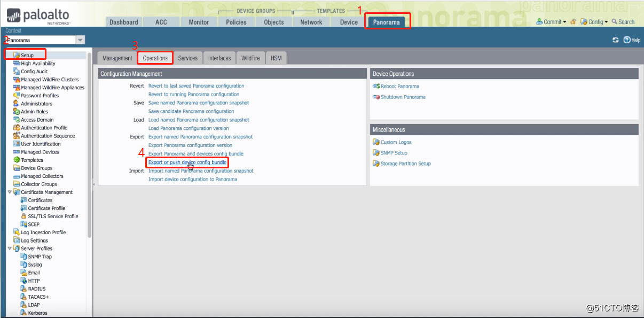Click Export named Panorama configuration snapshot
The width and height of the screenshot is (644, 318).
tap(201, 137)
